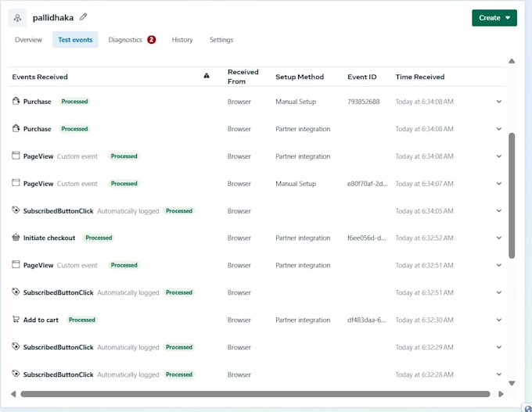The height and width of the screenshot is (412, 532).
Task: Click the Add to cart event name
Action: coord(41,320)
